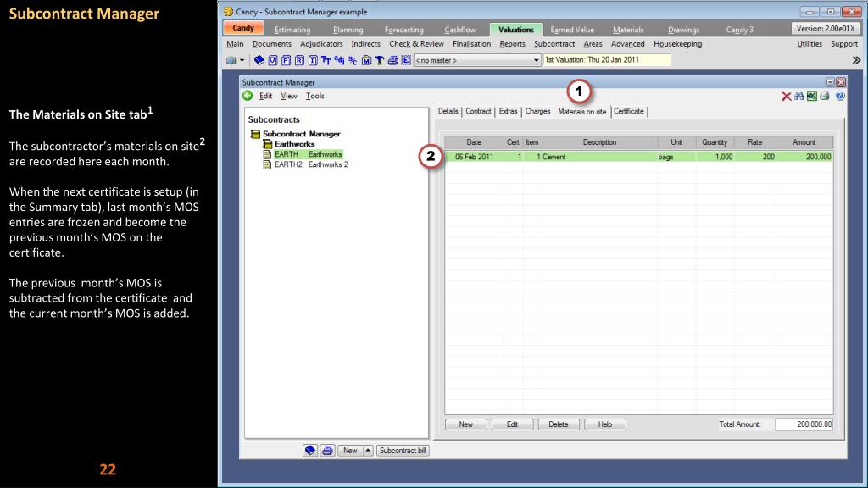Click New button below the materials table
The image size is (868, 488).
tap(466, 424)
